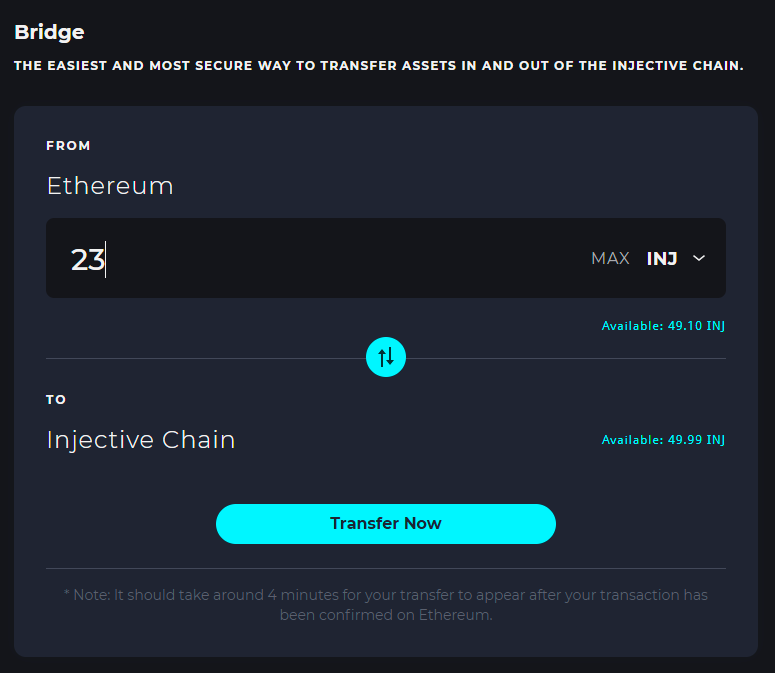Click the Injective Chain destination name
The width and height of the screenshot is (775, 673).
click(140, 440)
